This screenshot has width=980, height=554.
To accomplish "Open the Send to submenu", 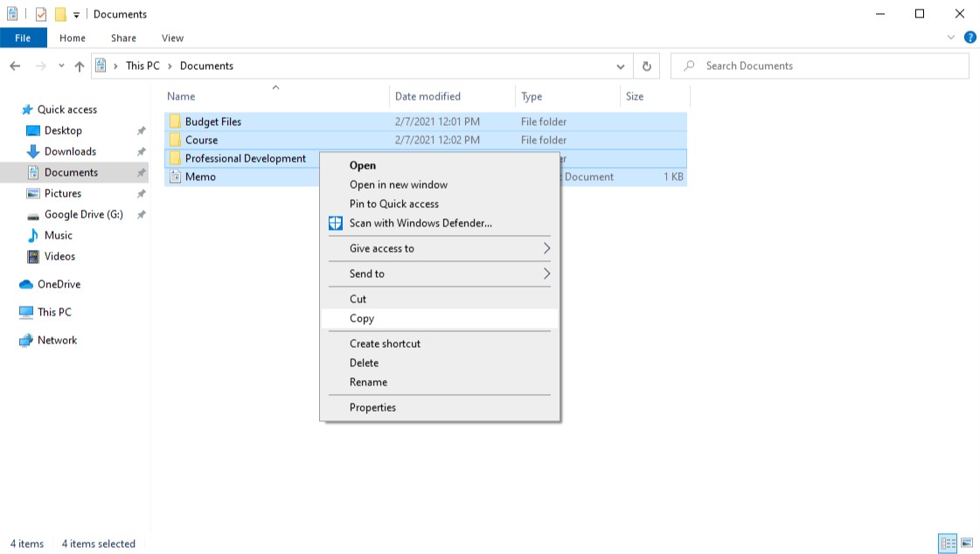I will pyautogui.click(x=367, y=274).
